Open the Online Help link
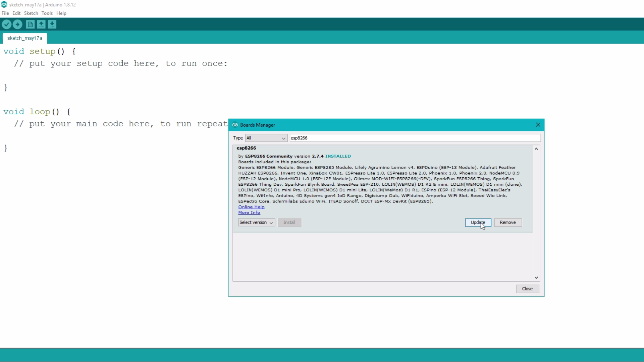 coord(251,207)
